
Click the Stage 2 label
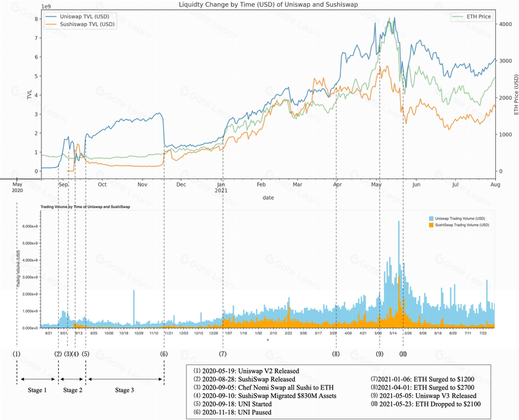[72, 390]
